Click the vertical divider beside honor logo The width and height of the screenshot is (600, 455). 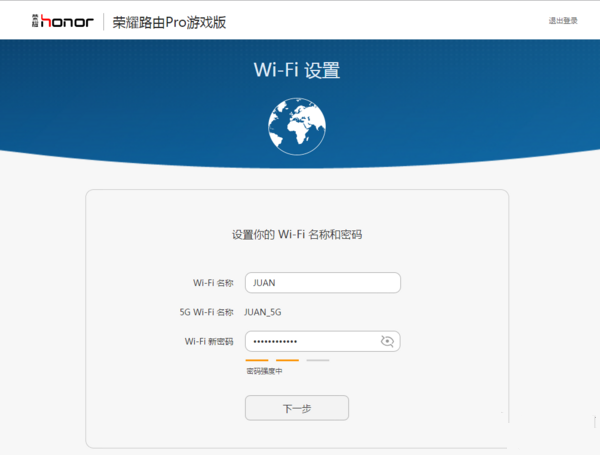point(103,21)
